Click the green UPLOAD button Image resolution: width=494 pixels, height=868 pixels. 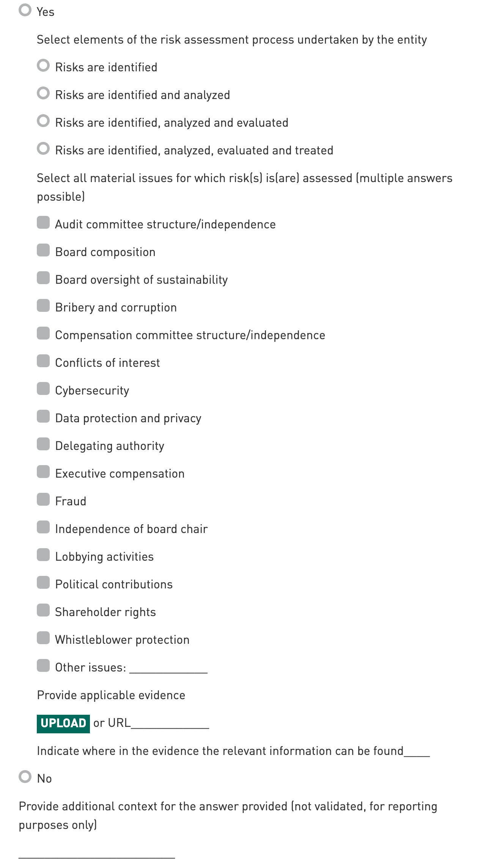tap(63, 723)
